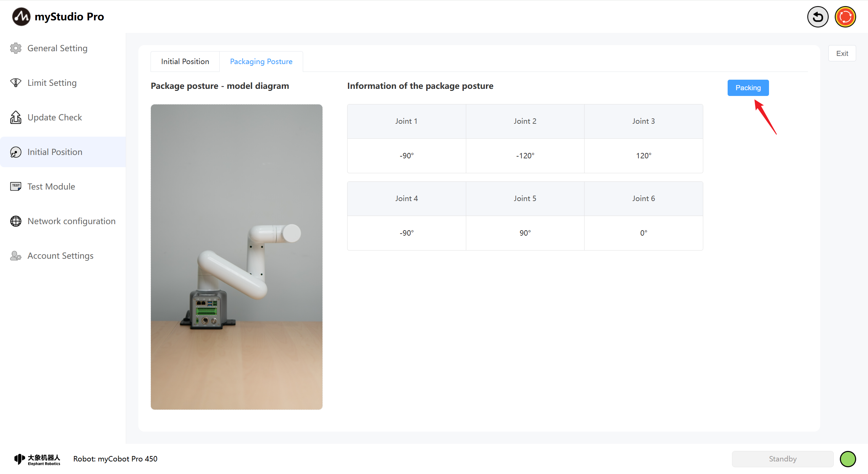
Task: Click the Standby status field
Action: (783, 459)
